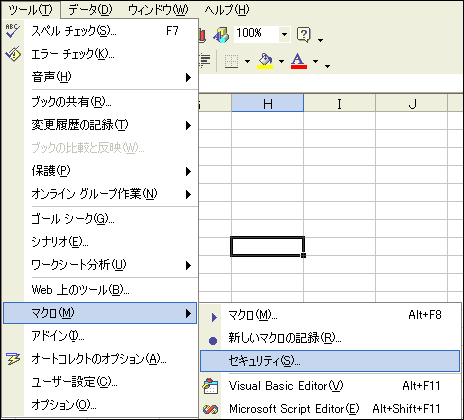Screen dimensions: 464x420
Task: Click the drawing toolbar icon beside zoom box
Action: pyautogui.click(x=221, y=35)
